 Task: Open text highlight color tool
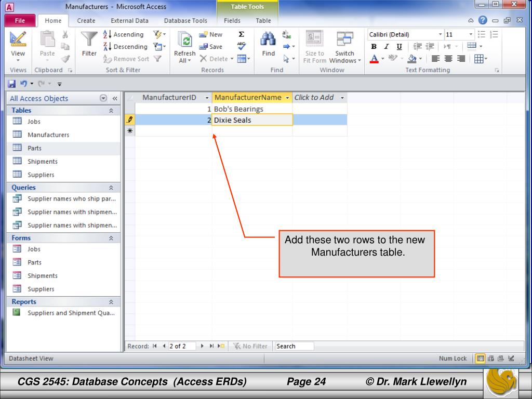(393, 58)
